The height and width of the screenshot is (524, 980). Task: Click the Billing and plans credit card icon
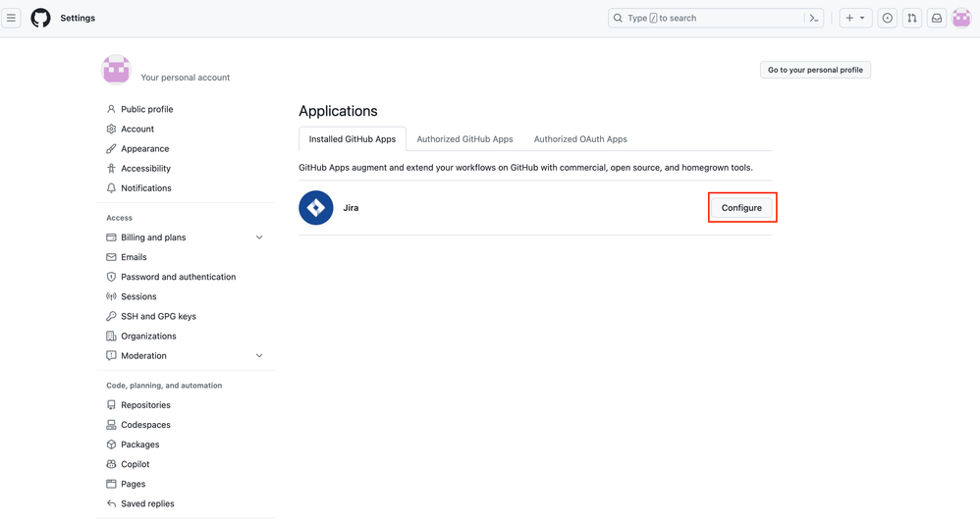pyautogui.click(x=111, y=237)
